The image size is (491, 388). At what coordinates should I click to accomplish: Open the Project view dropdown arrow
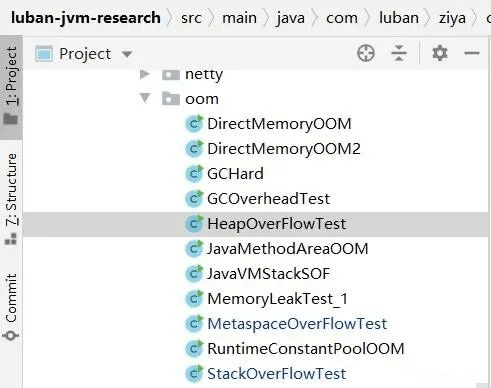127,54
